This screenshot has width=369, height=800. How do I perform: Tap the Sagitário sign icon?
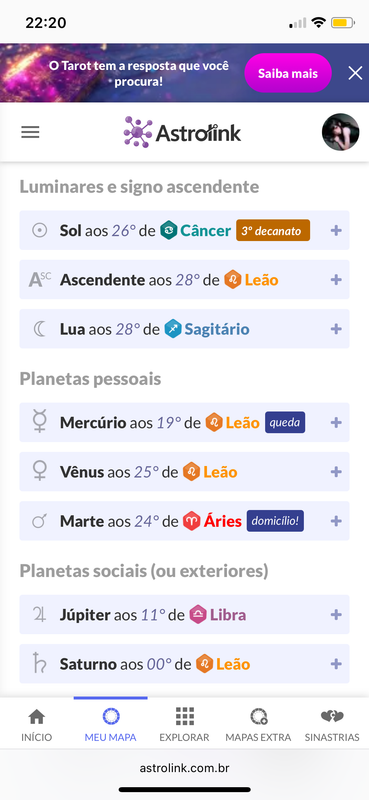coord(173,329)
